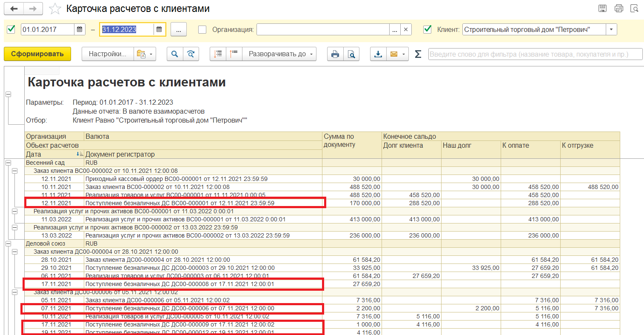Go forward with the right arrow
644x335 pixels.
33,9
